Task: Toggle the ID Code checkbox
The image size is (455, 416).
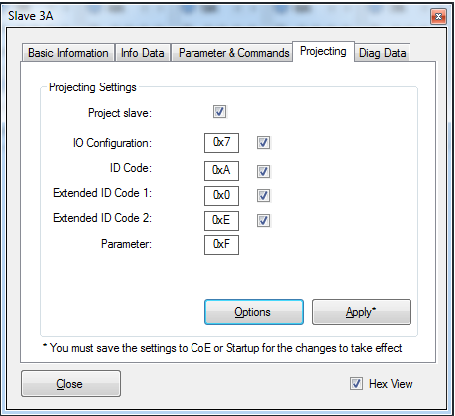Action: [263, 171]
